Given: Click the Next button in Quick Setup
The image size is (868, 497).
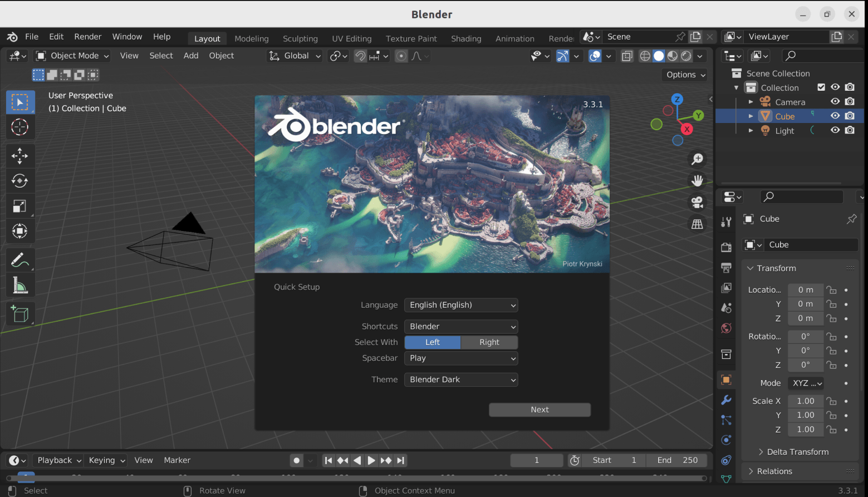Looking at the screenshot, I should 540,410.
